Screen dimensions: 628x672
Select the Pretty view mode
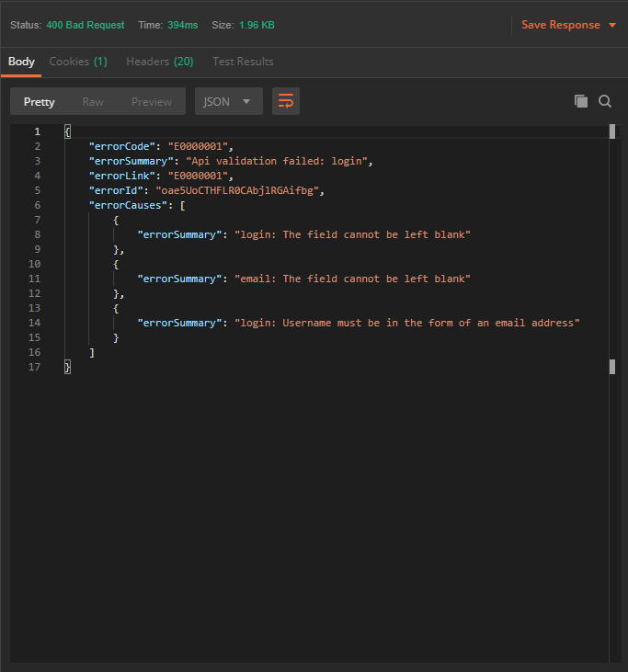pyautogui.click(x=39, y=101)
